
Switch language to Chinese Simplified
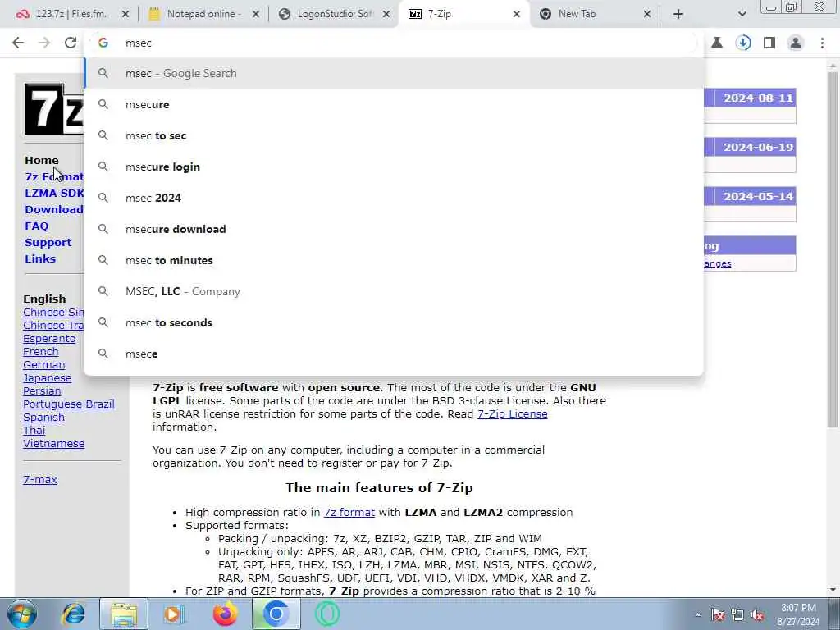53,313
